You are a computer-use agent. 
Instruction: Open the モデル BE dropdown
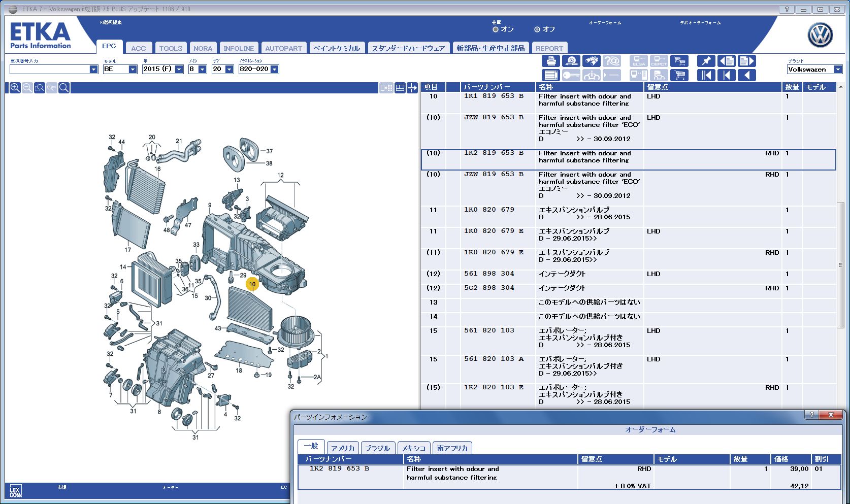click(133, 69)
